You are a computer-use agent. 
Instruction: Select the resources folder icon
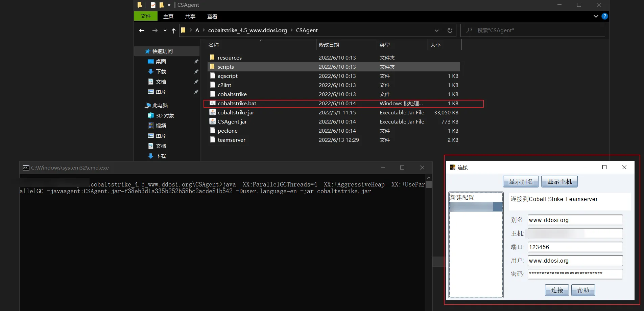pyautogui.click(x=212, y=58)
